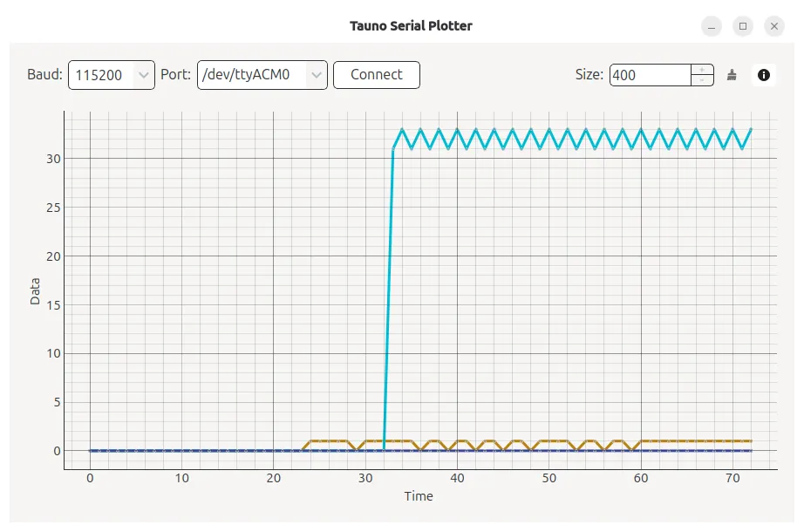Expand the Port dropdown showing /dev/ttyACM0
The image size is (804, 532).
[x=262, y=75]
